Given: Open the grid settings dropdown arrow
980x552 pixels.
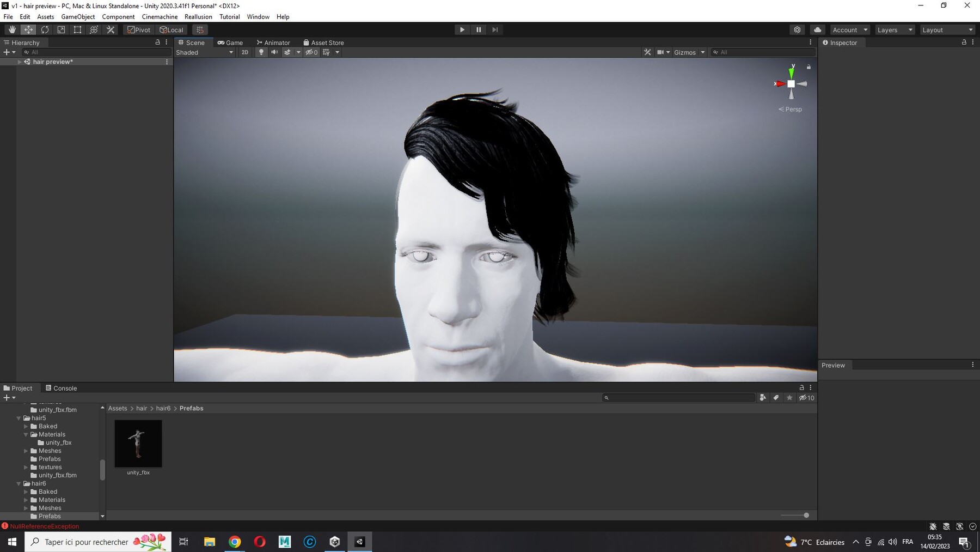Looking at the screenshot, I should [x=338, y=52].
